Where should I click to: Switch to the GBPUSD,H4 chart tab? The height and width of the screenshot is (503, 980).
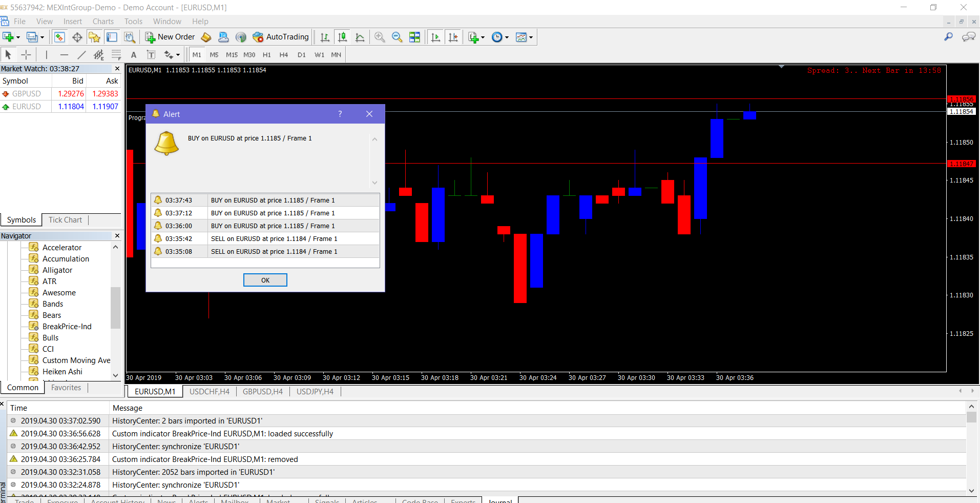tap(262, 392)
